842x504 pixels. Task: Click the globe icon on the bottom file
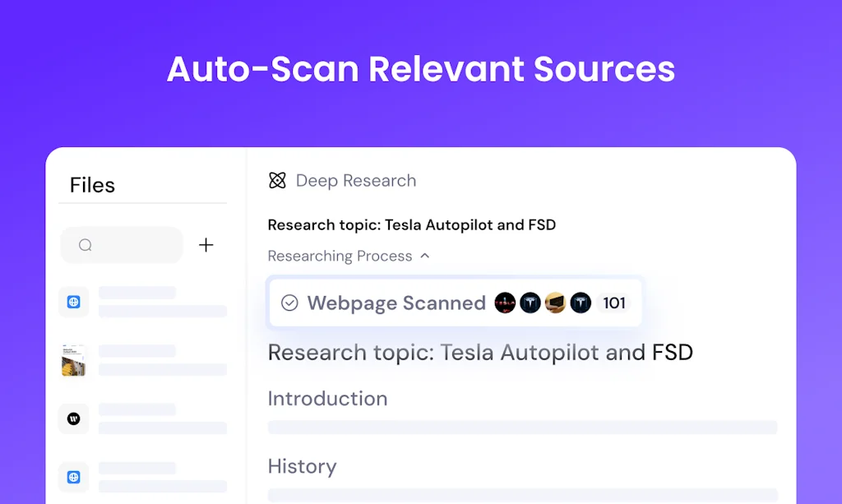click(73, 477)
